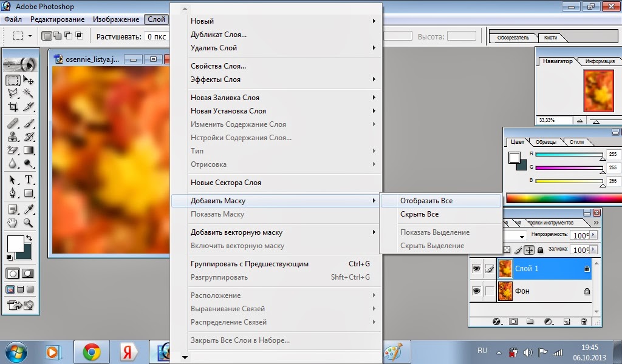Toggle lock transparent pixels in Layers panel

pyautogui.click(x=507, y=250)
